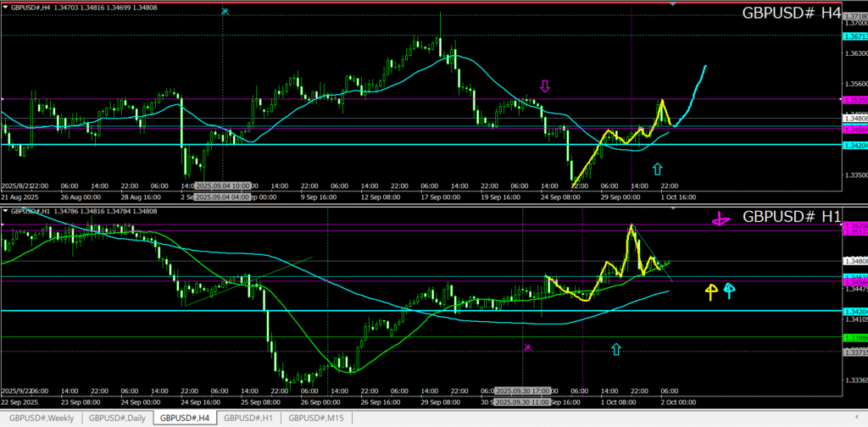The width and height of the screenshot is (868, 427).
Task: Select the magenta X marker on H1 chart
Action: [527, 347]
